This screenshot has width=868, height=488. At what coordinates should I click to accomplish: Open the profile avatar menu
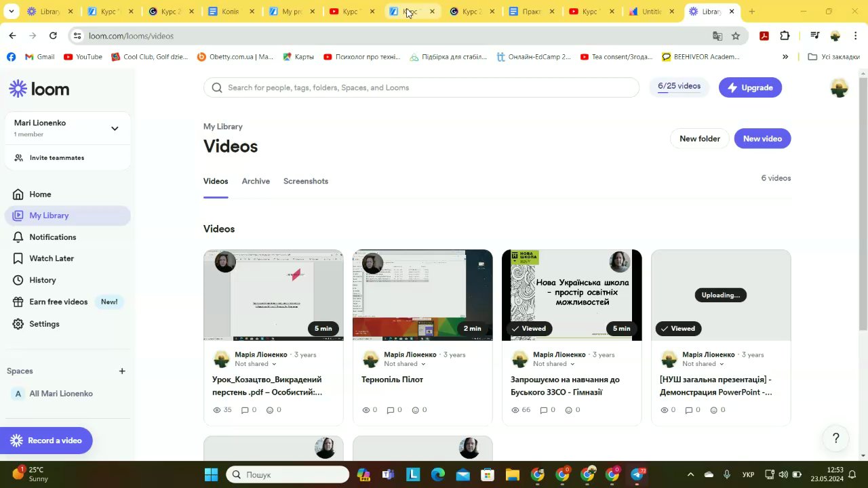pos(839,87)
